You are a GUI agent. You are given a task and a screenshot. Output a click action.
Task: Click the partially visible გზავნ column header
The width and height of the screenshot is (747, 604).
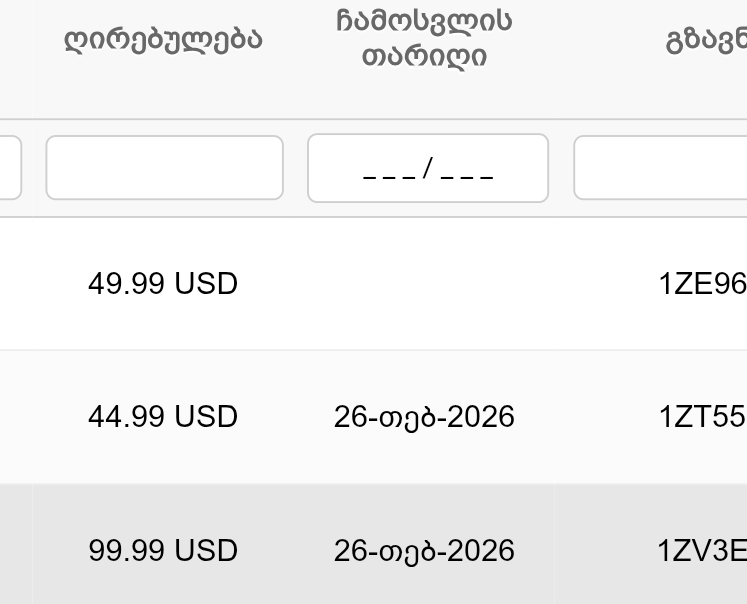pyautogui.click(x=705, y=41)
